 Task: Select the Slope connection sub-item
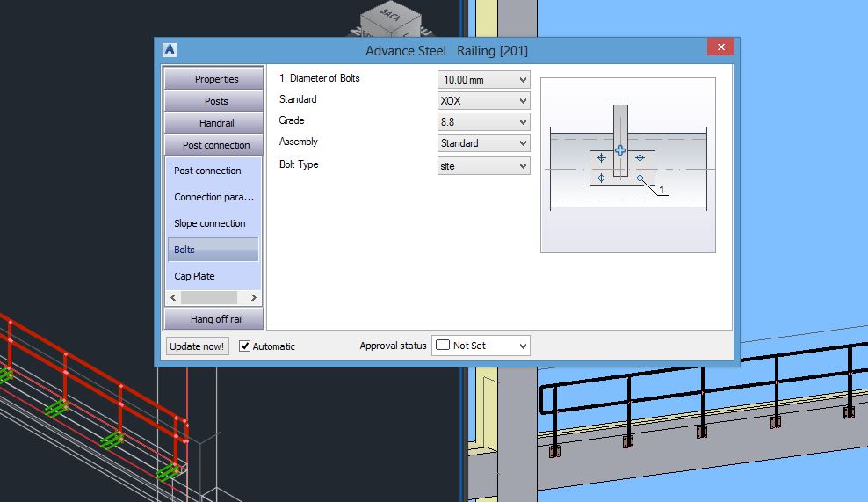213,223
